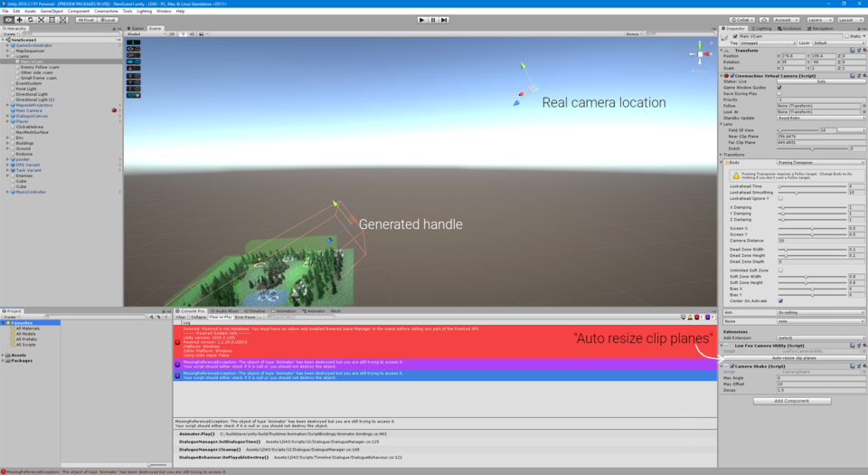Click the Step frame button
Viewport: 868px width, 475px height.
[x=444, y=20]
